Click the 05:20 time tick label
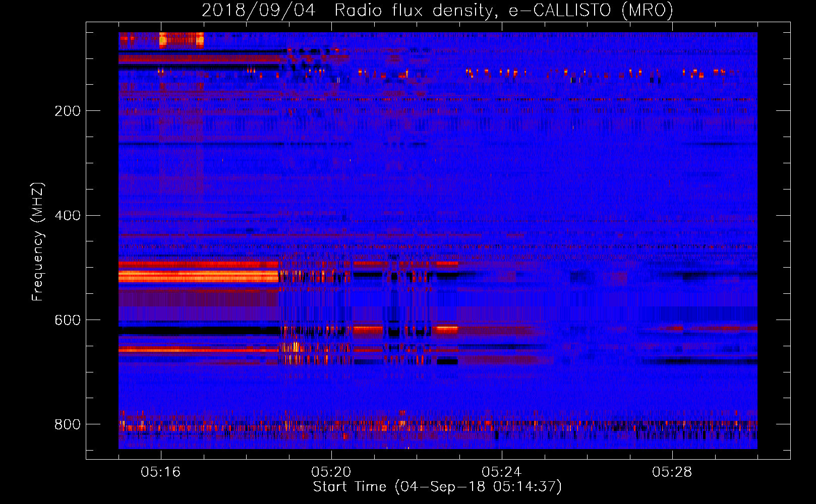This screenshot has width=816, height=504. tap(331, 472)
